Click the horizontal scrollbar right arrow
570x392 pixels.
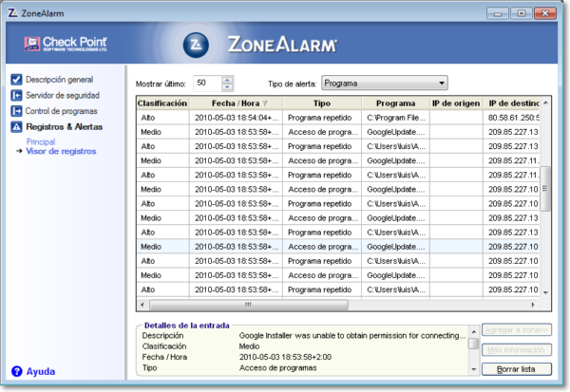(533, 305)
